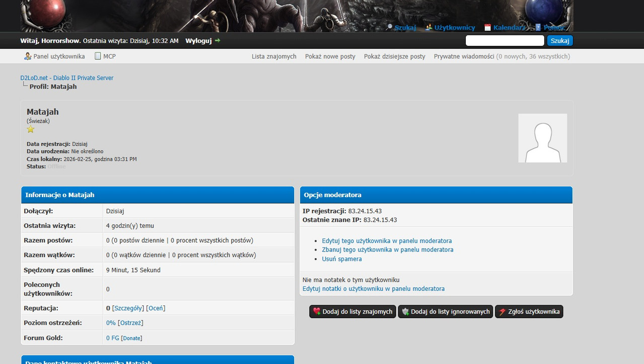Viewport: 644px width, 364px height.
Task: Select Pokaż nowe posty
Action: pos(330,56)
